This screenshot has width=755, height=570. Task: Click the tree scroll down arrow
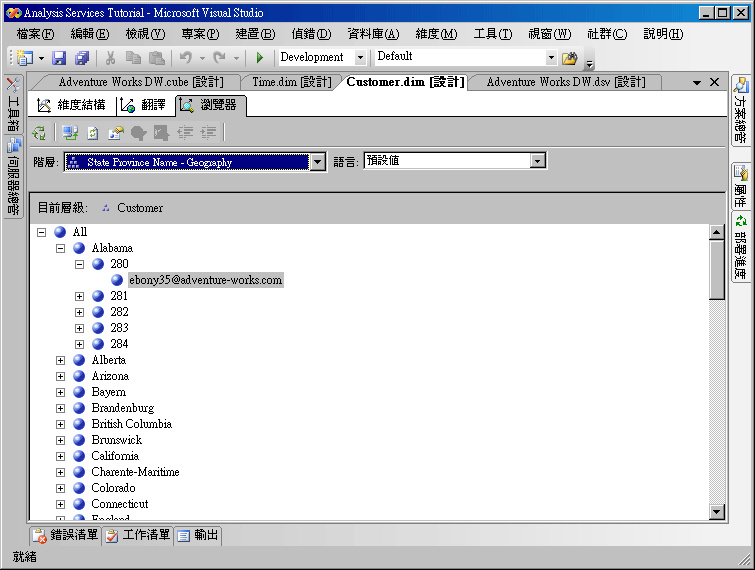click(x=716, y=512)
